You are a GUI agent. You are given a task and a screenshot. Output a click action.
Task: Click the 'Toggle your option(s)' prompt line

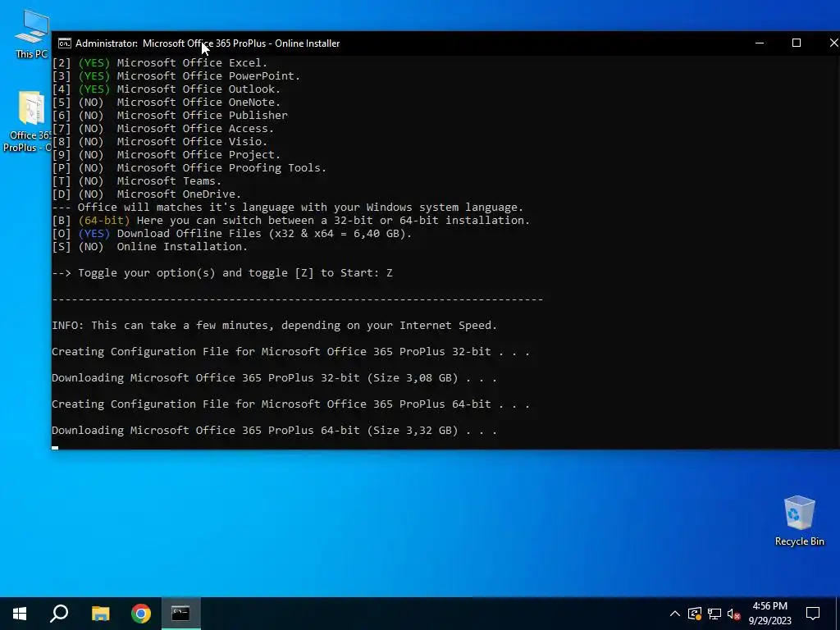tap(222, 272)
